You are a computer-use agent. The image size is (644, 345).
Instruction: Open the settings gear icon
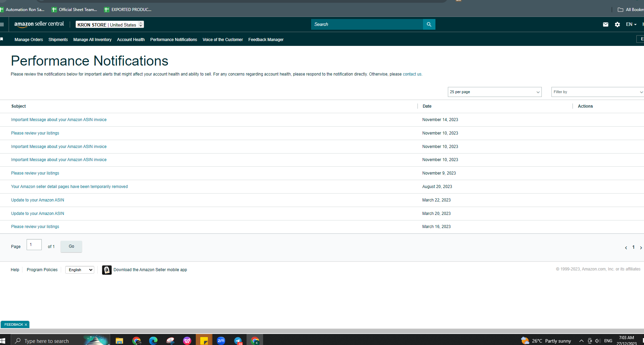(x=617, y=24)
